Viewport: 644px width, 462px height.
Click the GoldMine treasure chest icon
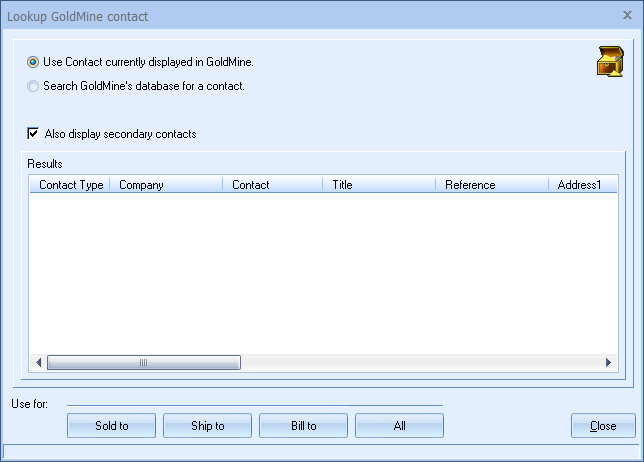point(609,62)
